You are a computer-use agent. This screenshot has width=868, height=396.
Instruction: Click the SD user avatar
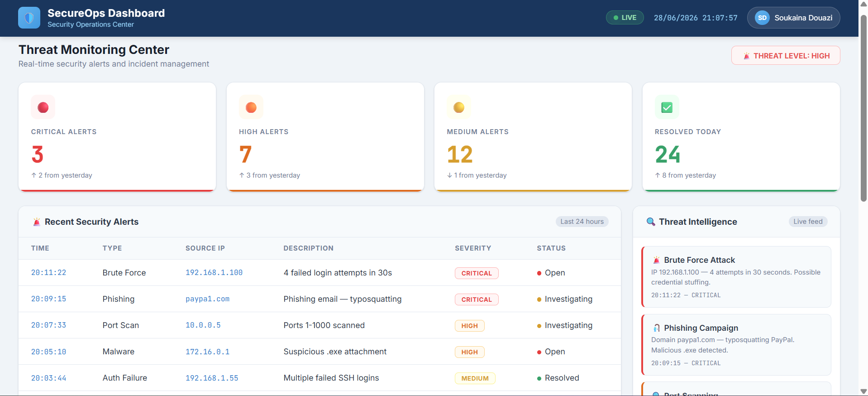[762, 18]
